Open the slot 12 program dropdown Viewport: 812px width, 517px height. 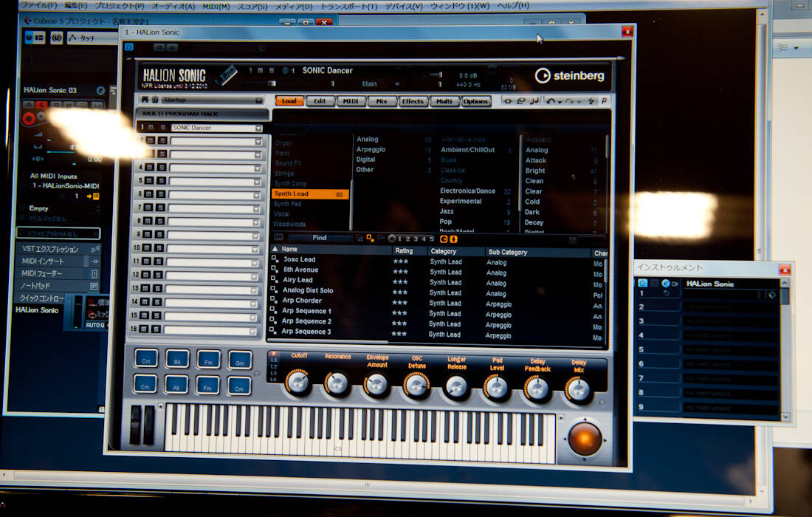pyautogui.click(x=255, y=277)
